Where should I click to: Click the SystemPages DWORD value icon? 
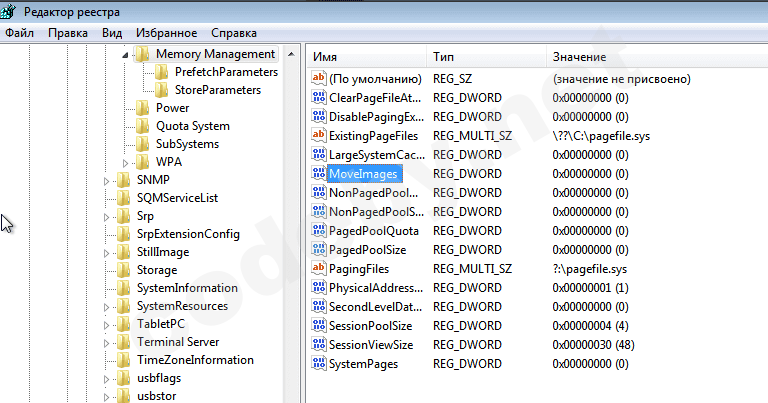(319, 364)
